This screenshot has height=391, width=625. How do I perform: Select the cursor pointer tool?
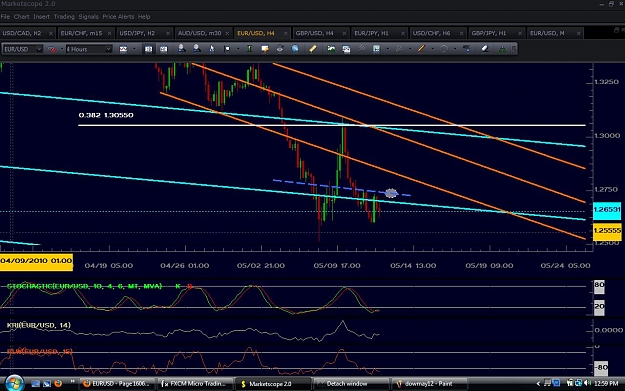click(212, 49)
